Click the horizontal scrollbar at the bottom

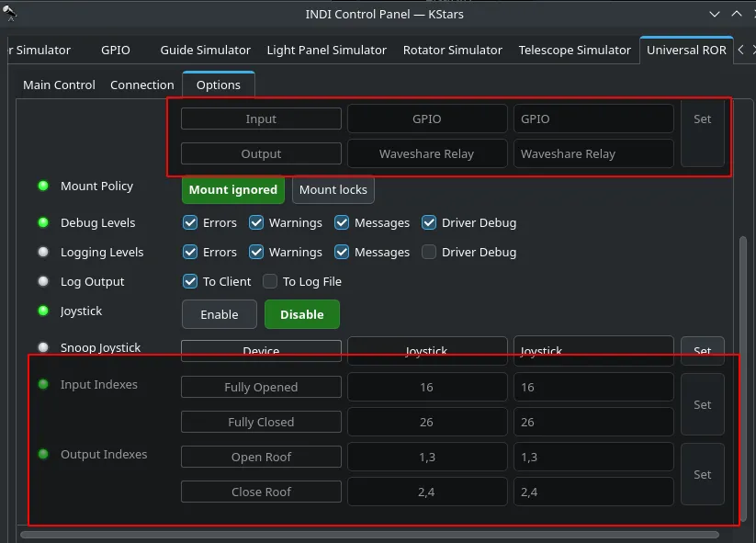pos(370,535)
